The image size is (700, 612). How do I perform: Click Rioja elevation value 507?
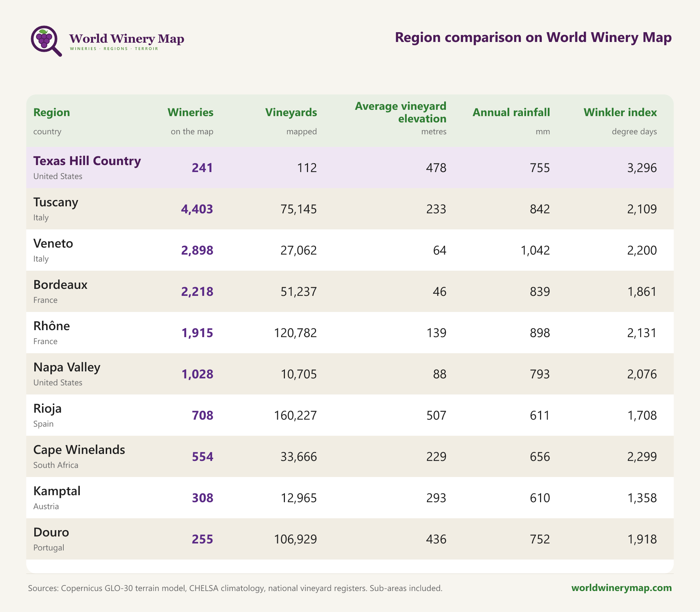(x=436, y=415)
